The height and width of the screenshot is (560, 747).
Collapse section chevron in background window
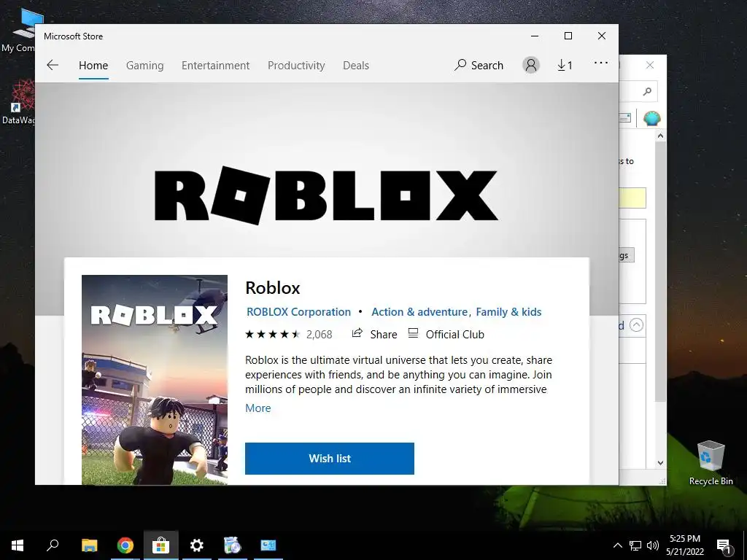[x=636, y=324]
